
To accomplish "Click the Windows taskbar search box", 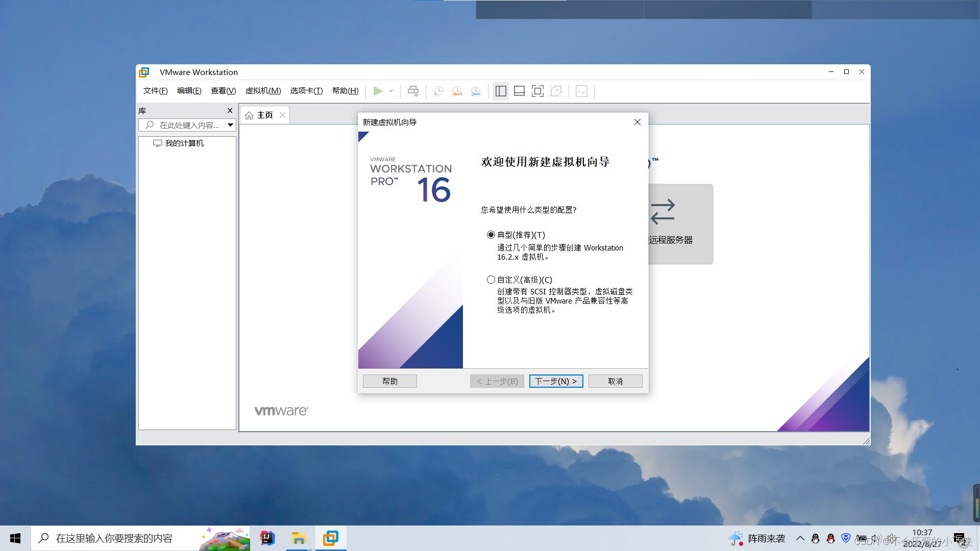I will click(x=140, y=538).
